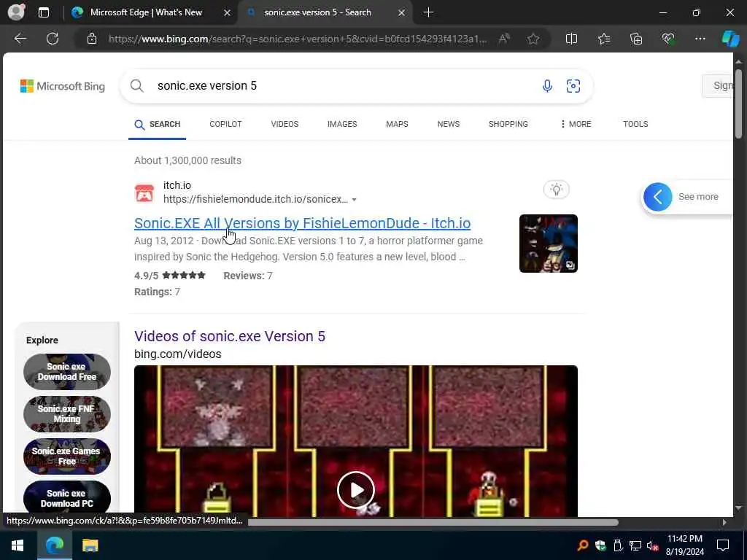Search using an image camera icon
The width and height of the screenshot is (747, 560).
point(573,86)
